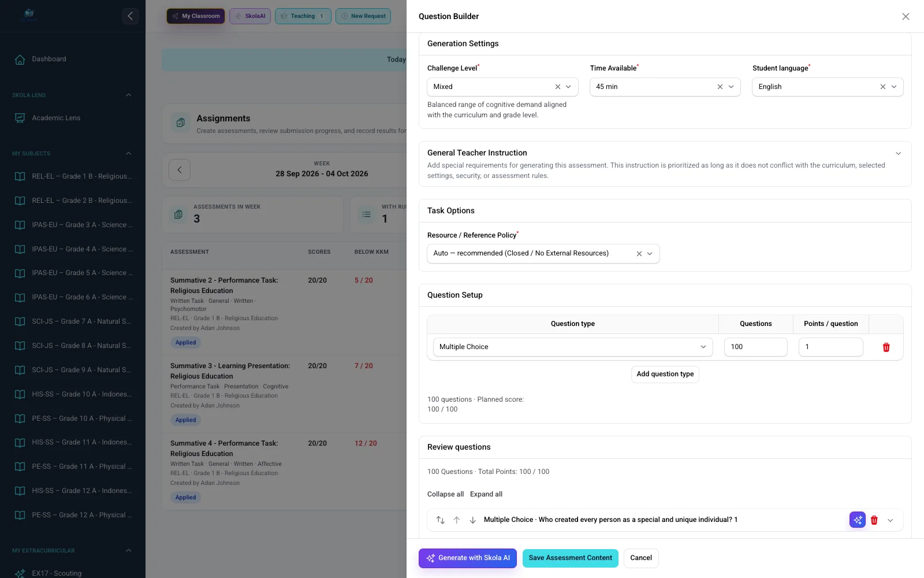Image resolution: width=924 pixels, height=578 pixels.
Task: Click Add question type
Action: (x=665, y=375)
